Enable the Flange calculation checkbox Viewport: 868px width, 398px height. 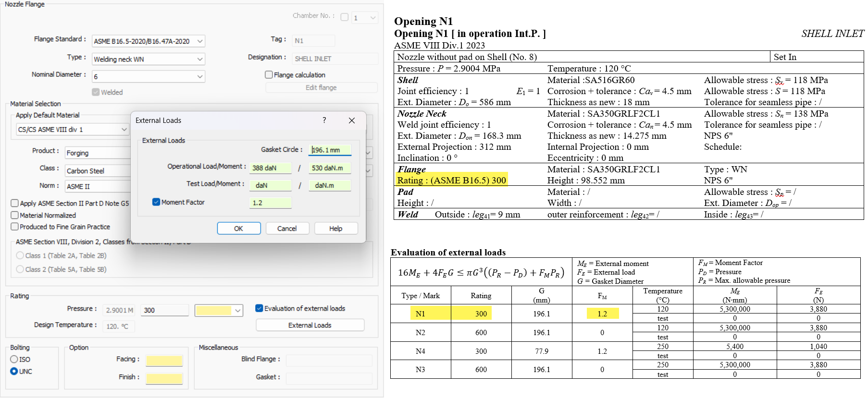click(269, 75)
